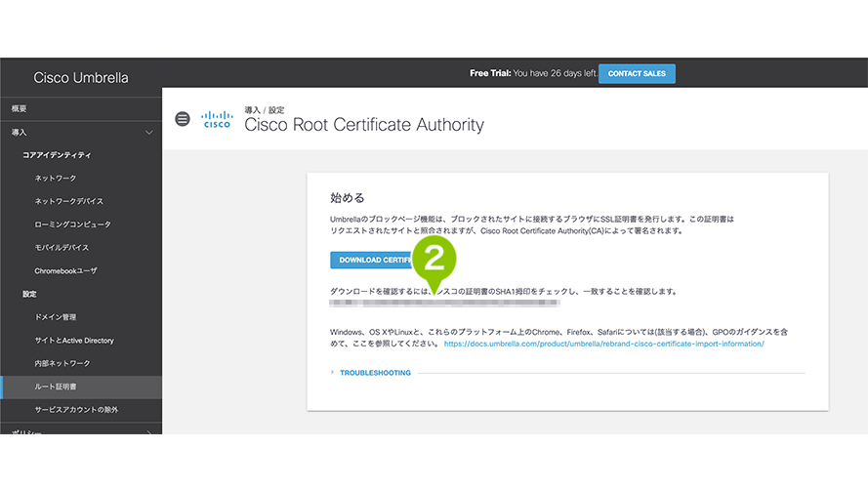
Task: Click the blurred SHA1 fingerprint value
Action: point(444,303)
